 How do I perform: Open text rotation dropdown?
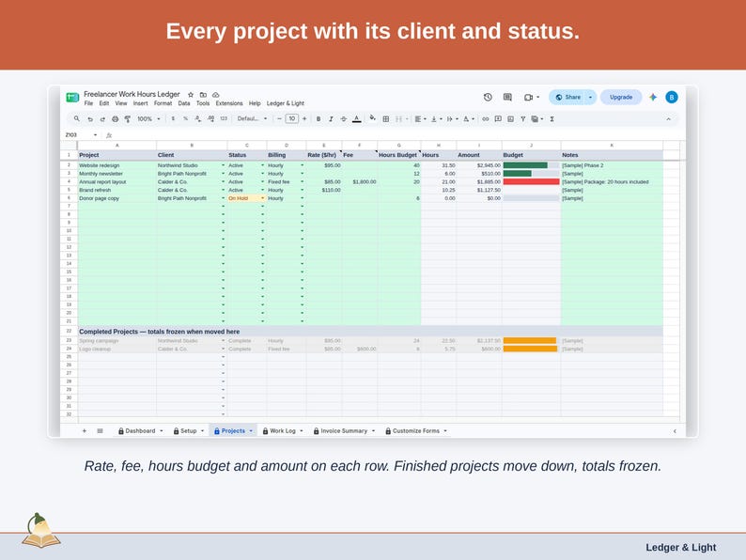click(x=469, y=119)
